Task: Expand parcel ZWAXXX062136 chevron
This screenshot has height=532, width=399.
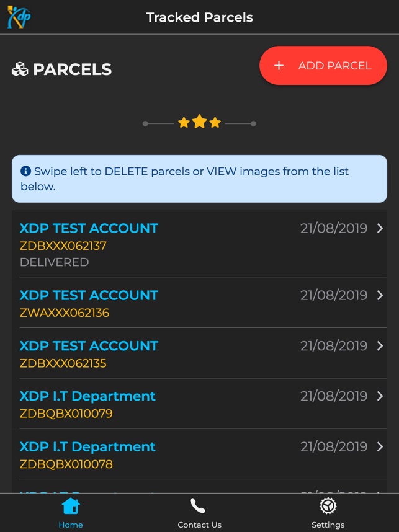Action: (x=380, y=295)
